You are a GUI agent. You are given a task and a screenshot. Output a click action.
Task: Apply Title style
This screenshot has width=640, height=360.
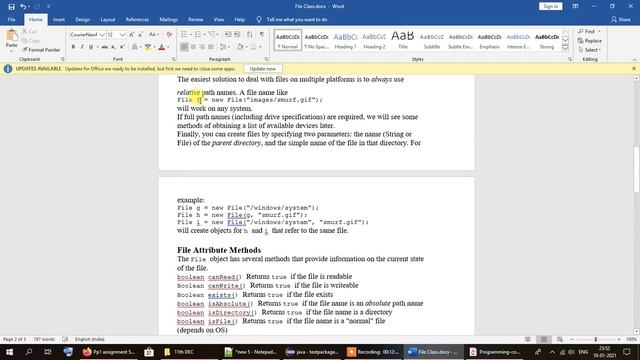point(402,40)
